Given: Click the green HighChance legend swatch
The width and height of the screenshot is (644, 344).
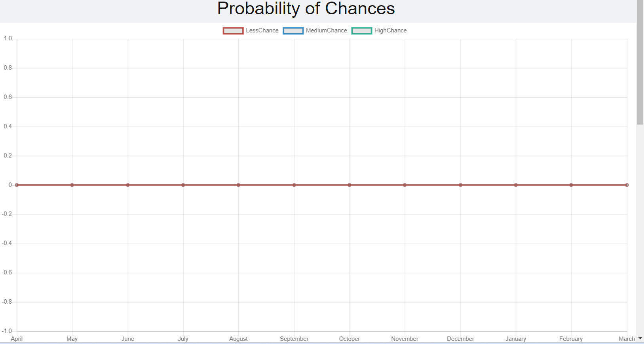Looking at the screenshot, I should [x=362, y=31].
